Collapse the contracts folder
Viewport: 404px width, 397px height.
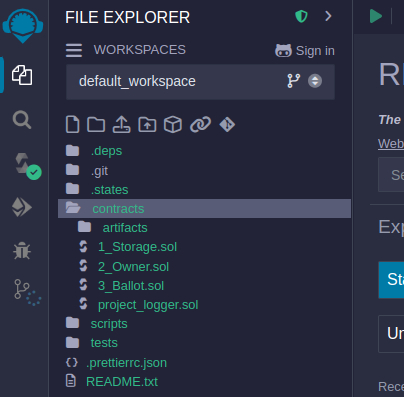click(204, 209)
